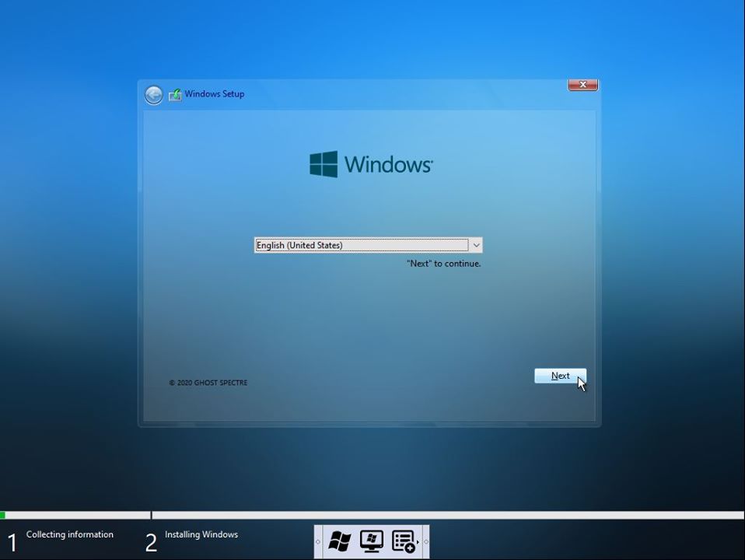Click the left diamond handle of bottom toolbar
The height and width of the screenshot is (560, 745).
point(318,541)
